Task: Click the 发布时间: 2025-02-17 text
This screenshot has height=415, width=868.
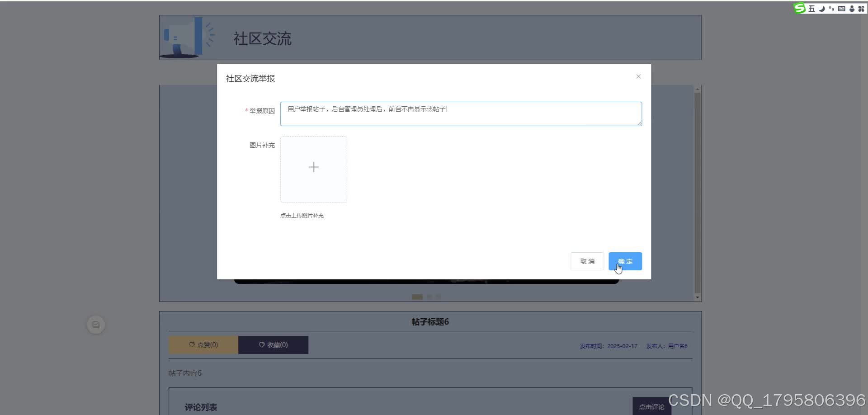Action: click(x=609, y=346)
